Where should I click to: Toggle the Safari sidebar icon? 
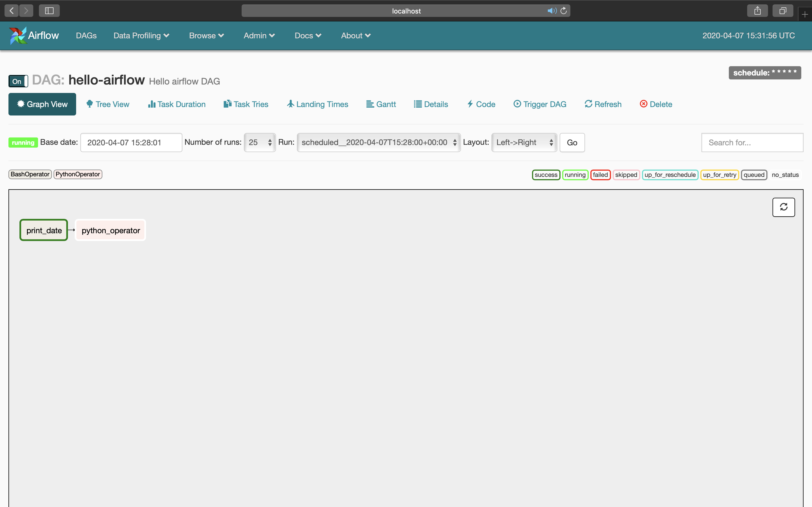point(49,11)
